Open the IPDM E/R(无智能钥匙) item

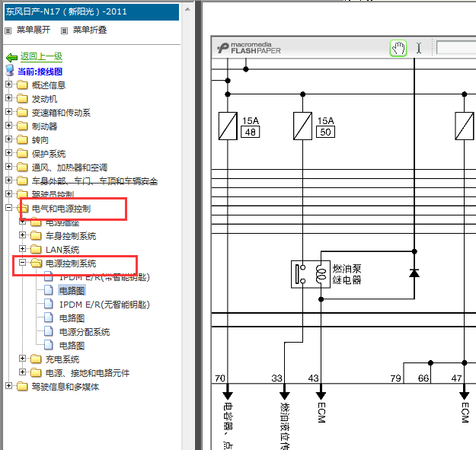click(x=104, y=305)
